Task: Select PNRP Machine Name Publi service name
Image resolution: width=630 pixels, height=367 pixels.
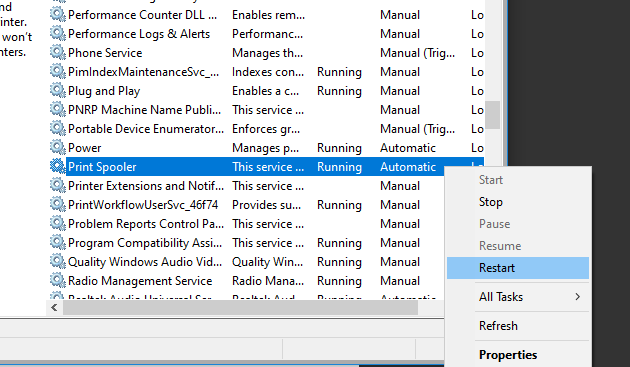Action: click(x=144, y=110)
